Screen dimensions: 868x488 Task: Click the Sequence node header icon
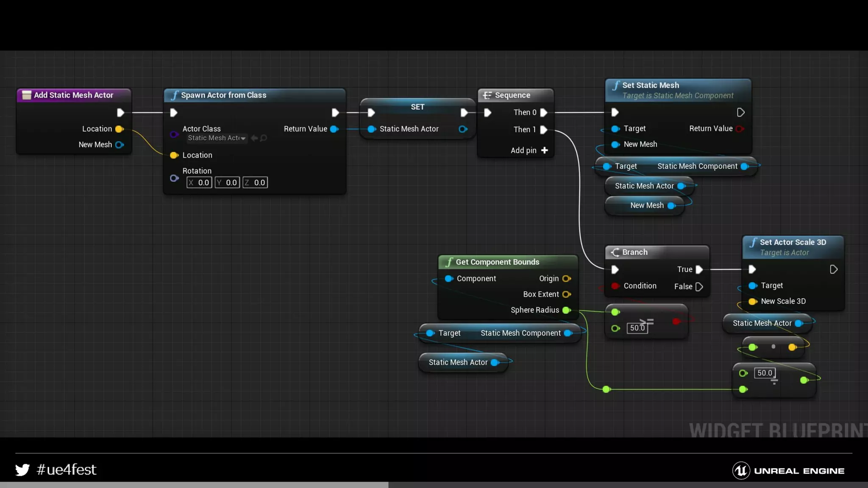(487, 95)
